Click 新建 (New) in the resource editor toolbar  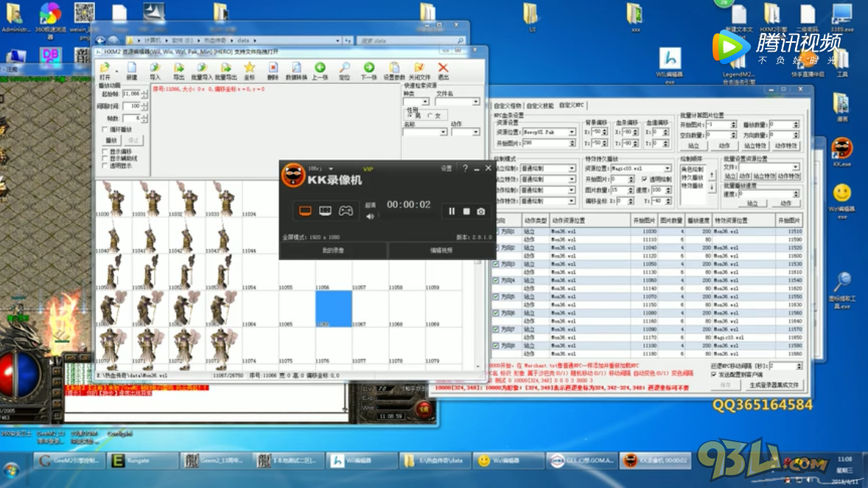pos(132,70)
